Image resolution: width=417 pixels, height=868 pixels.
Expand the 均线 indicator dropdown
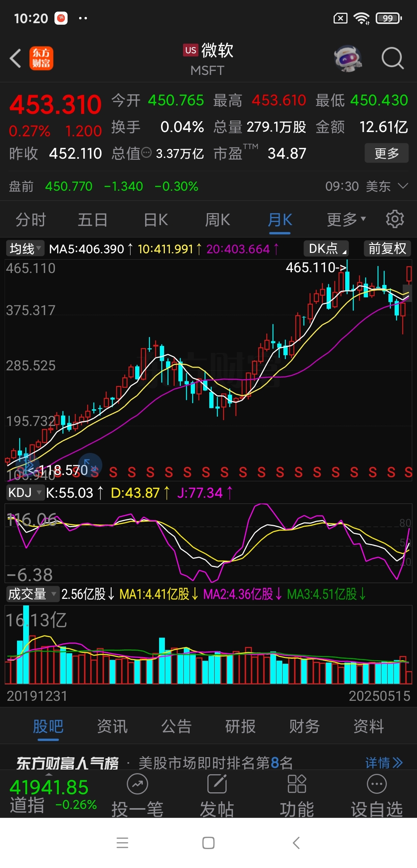(25, 248)
